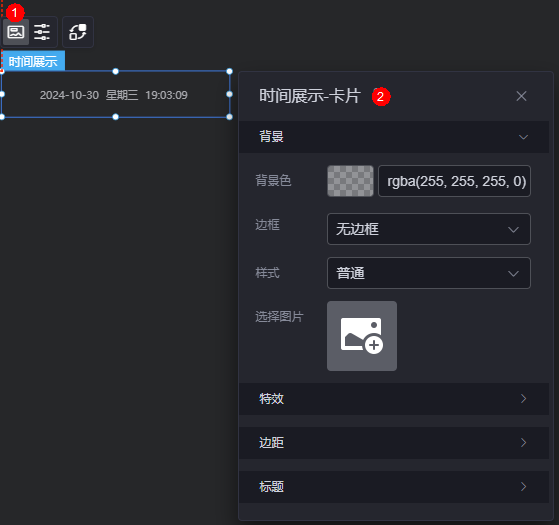Close the 时间展示-卡片 panel
This screenshot has height=525, width=559.
tap(521, 96)
